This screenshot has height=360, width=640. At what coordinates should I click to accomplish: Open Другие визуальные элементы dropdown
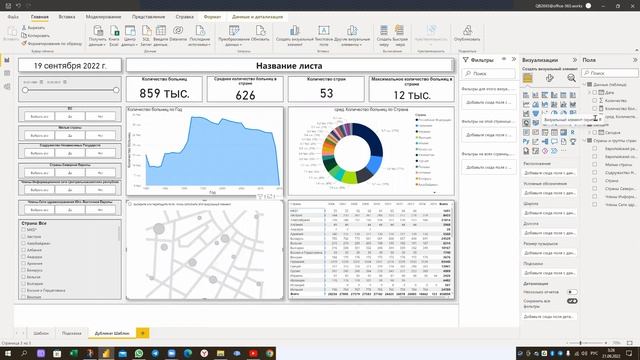click(x=352, y=35)
